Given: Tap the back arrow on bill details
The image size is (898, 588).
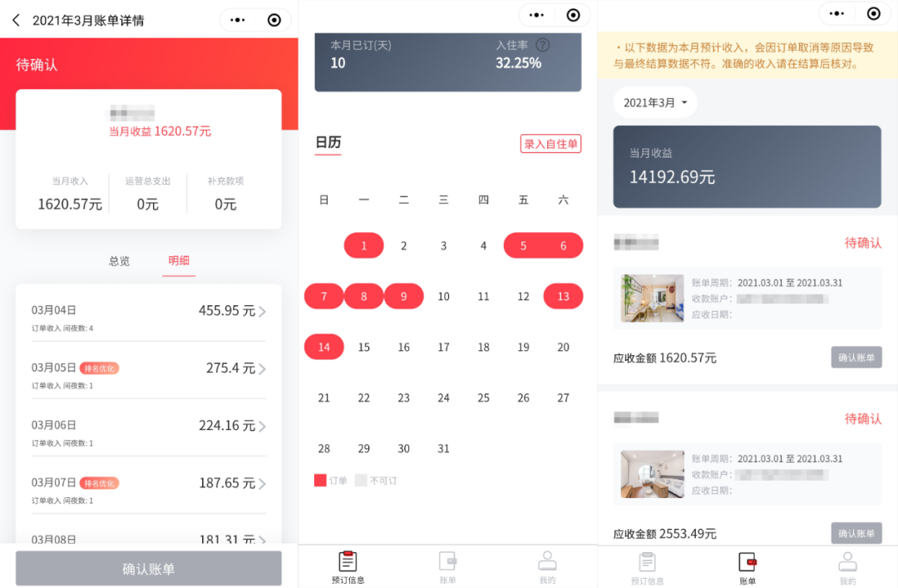Looking at the screenshot, I should [x=16, y=20].
